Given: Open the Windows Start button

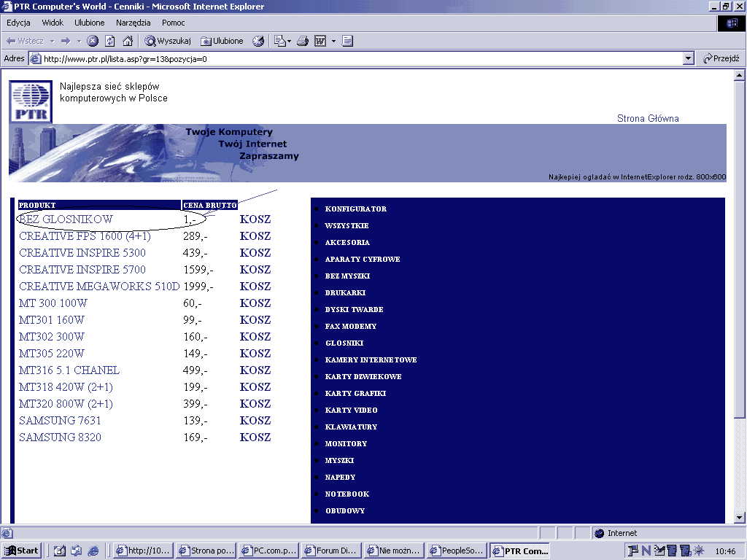Looking at the screenshot, I should coord(22,551).
